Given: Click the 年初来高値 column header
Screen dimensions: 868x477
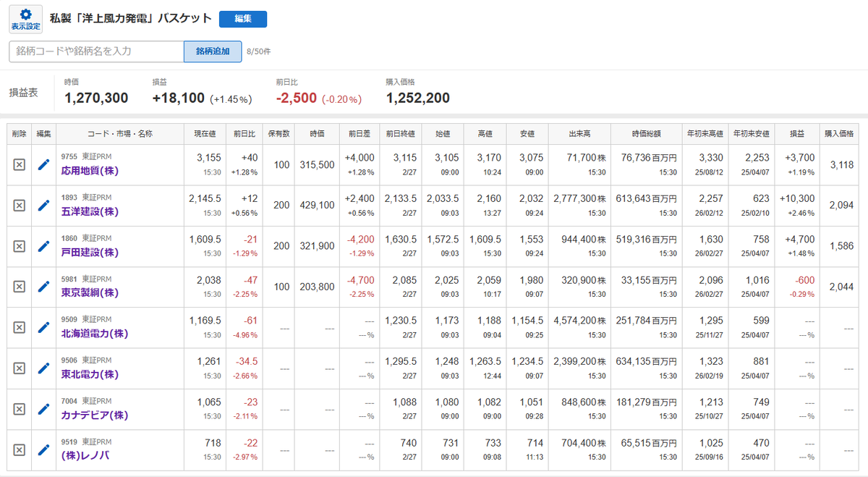Looking at the screenshot, I should click(x=705, y=134).
